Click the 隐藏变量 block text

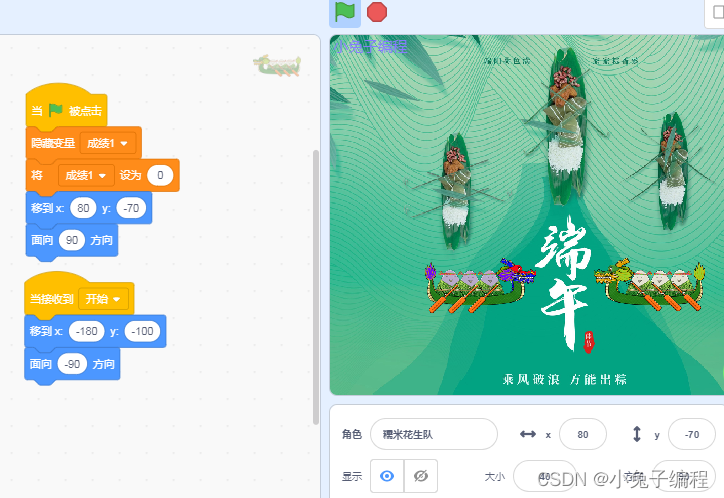[x=53, y=143]
